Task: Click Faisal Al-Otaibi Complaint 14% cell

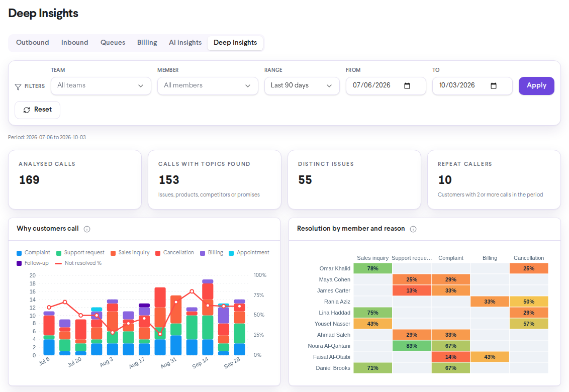Action: (451, 357)
